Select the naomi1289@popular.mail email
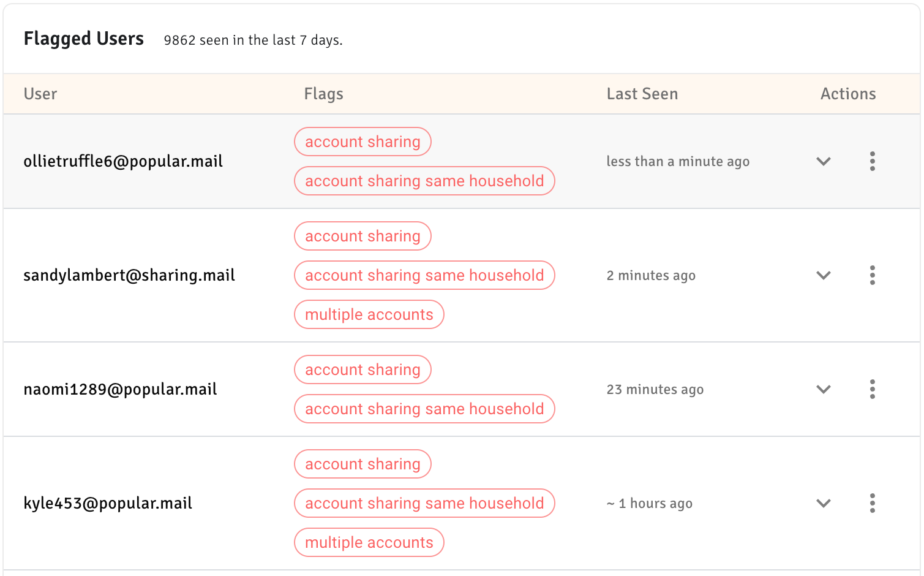This screenshot has width=924, height=576. 120,389
